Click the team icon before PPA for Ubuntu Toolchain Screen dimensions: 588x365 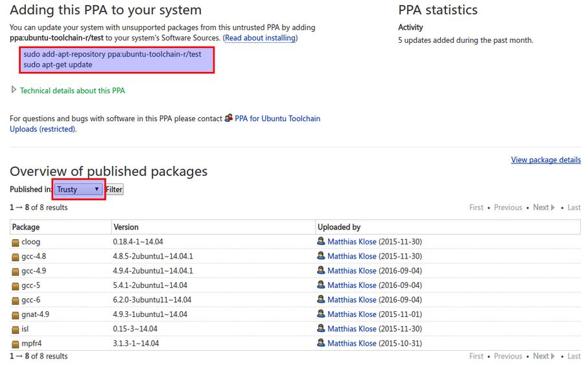pos(228,118)
